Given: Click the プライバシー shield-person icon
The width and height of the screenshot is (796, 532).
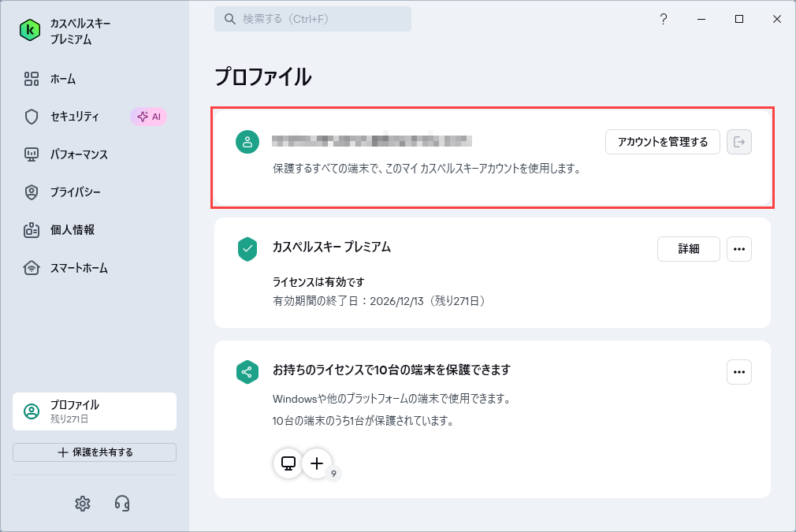Looking at the screenshot, I should coord(32,192).
